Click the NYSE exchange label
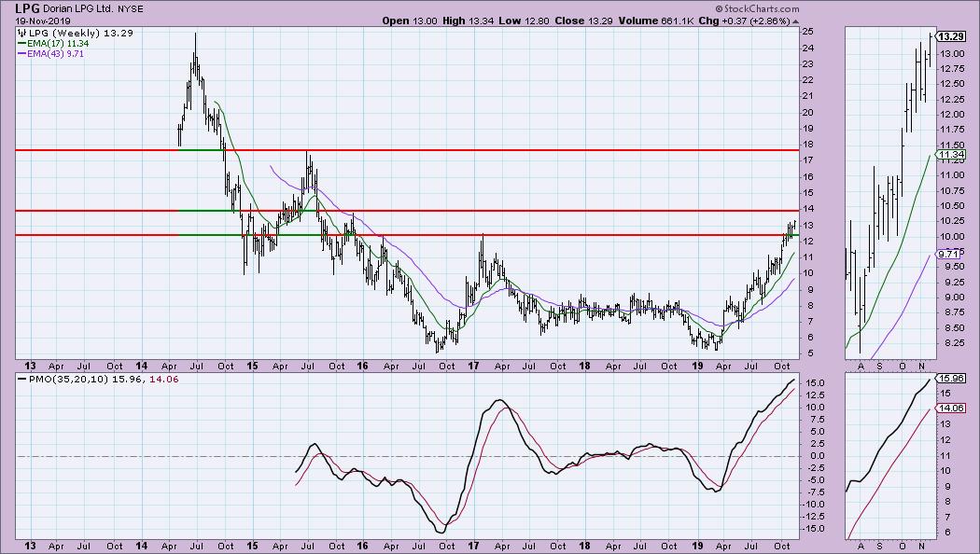This screenshot has height=554, width=980. (x=130, y=9)
